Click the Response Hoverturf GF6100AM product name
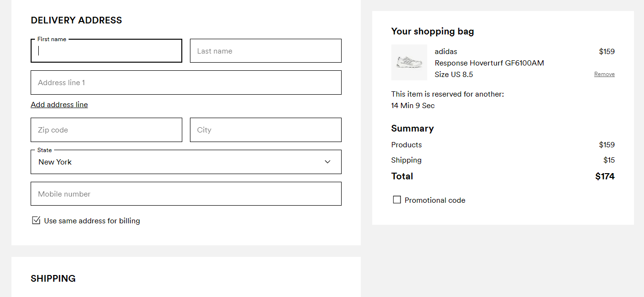 click(x=489, y=63)
